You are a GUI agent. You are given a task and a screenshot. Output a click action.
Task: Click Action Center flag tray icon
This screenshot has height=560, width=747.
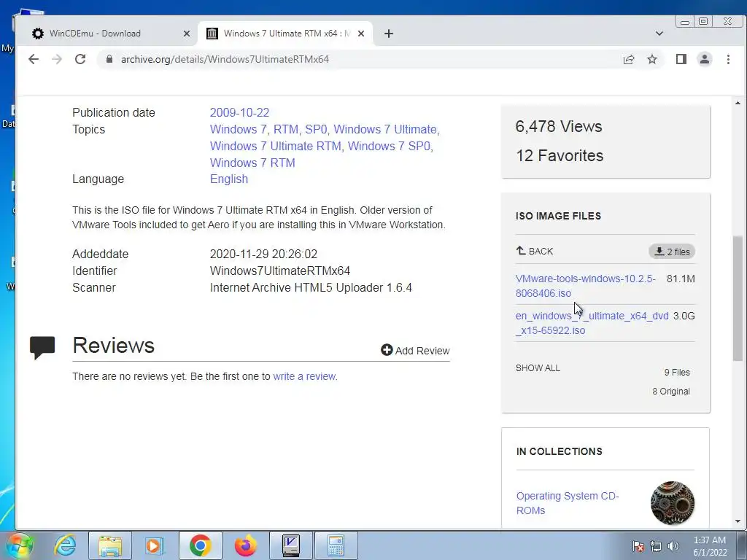(638, 546)
